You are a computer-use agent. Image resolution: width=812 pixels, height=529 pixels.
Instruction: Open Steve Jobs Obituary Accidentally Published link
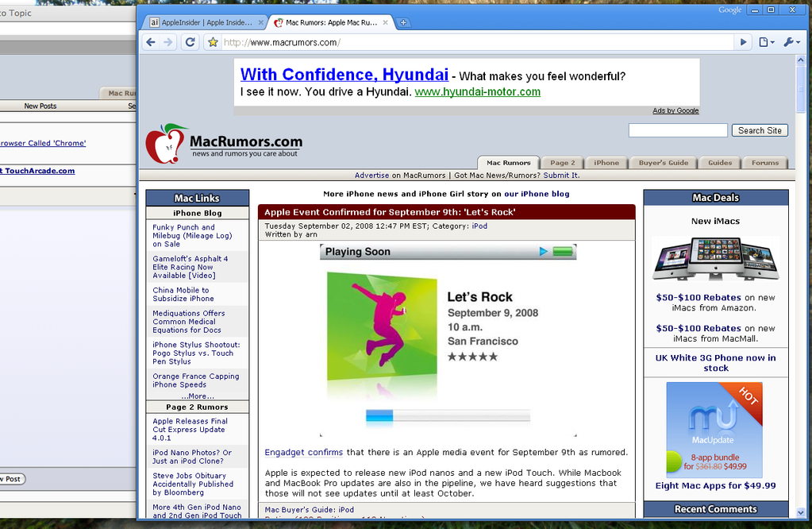(193, 484)
